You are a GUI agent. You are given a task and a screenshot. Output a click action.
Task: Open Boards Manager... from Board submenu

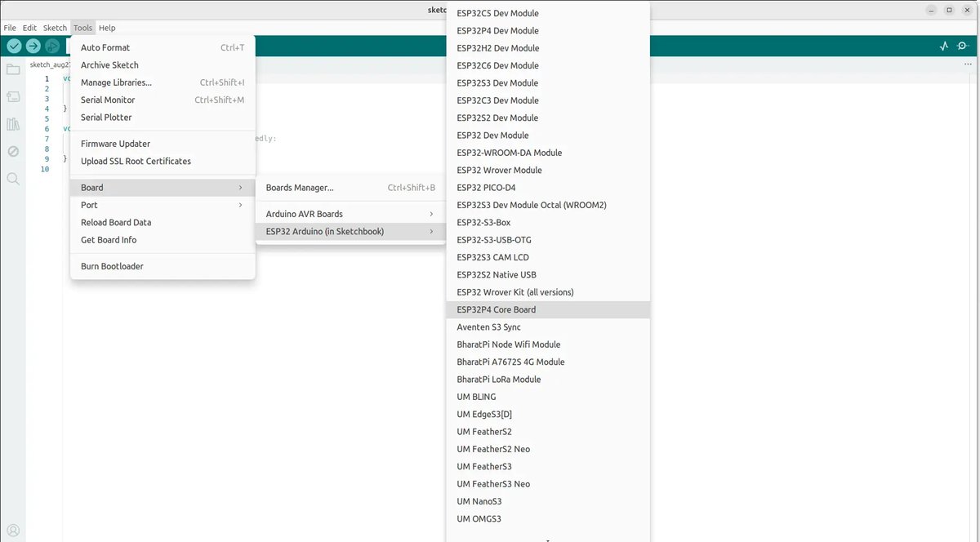[350, 188]
